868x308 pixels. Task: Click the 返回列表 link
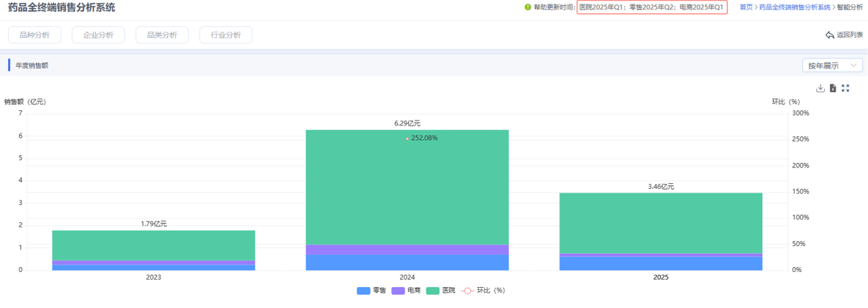coord(850,35)
